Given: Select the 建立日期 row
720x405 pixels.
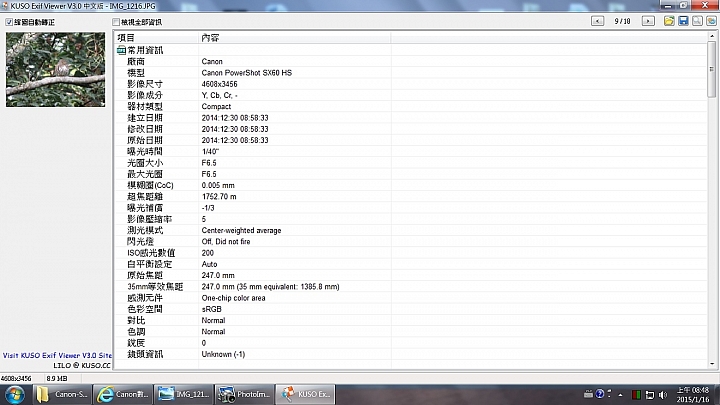Looking at the screenshot, I should [411, 118].
